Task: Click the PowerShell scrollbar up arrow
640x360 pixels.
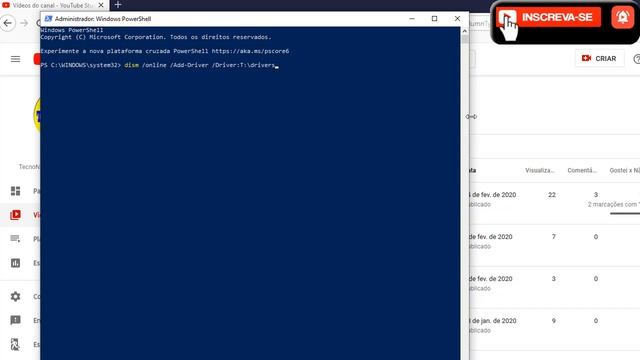Action: click(x=464, y=31)
